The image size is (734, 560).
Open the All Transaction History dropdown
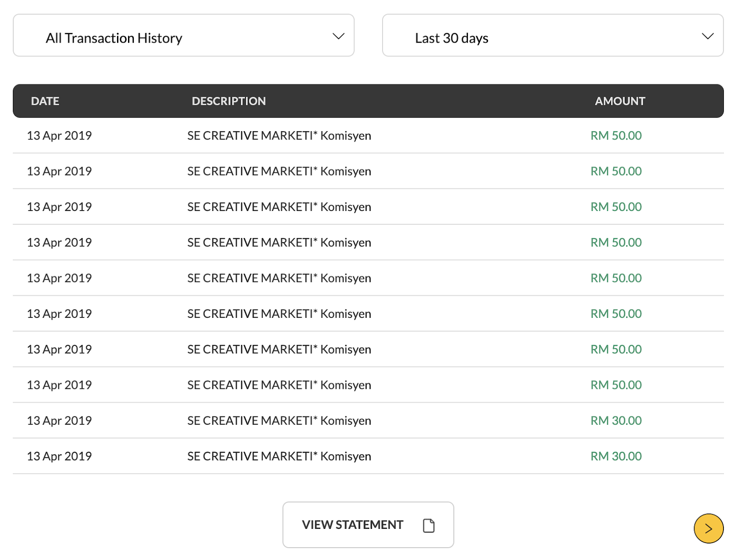coord(183,36)
